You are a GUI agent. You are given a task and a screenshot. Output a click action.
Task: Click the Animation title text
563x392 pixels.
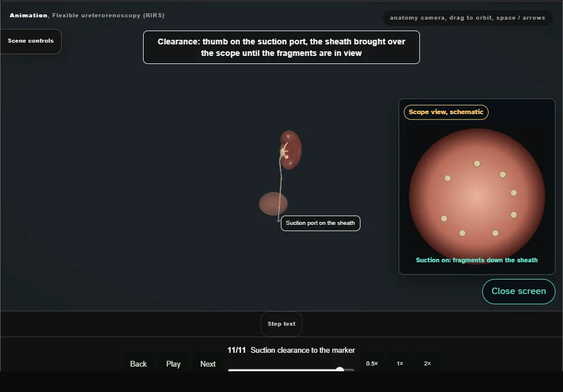[87, 16]
